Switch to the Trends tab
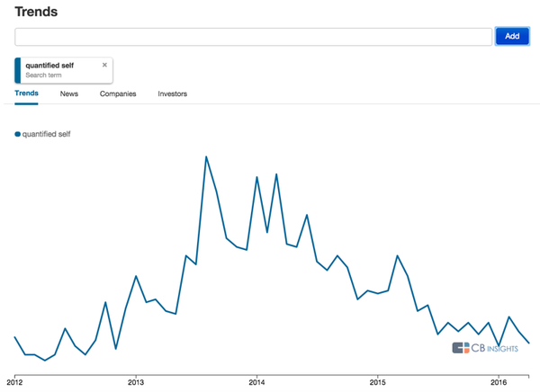 (26, 94)
